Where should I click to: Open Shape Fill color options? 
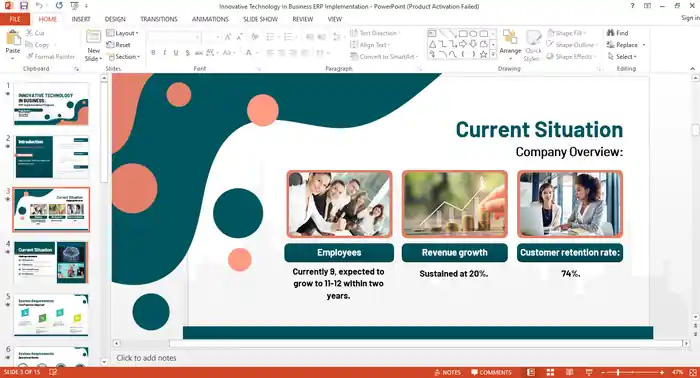[566, 33]
